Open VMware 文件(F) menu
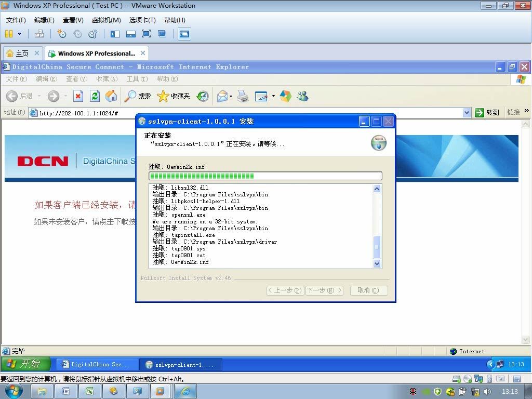532x399 pixels. pos(16,20)
